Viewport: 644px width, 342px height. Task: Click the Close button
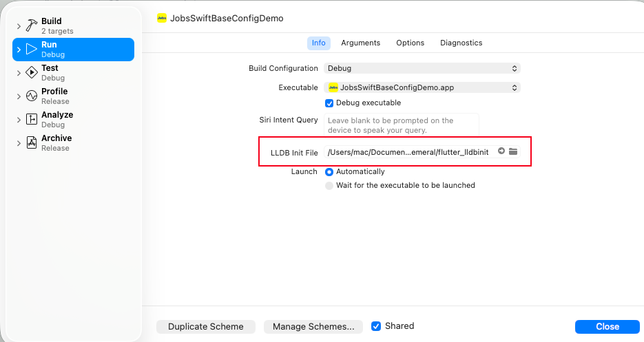tap(607, 326)
